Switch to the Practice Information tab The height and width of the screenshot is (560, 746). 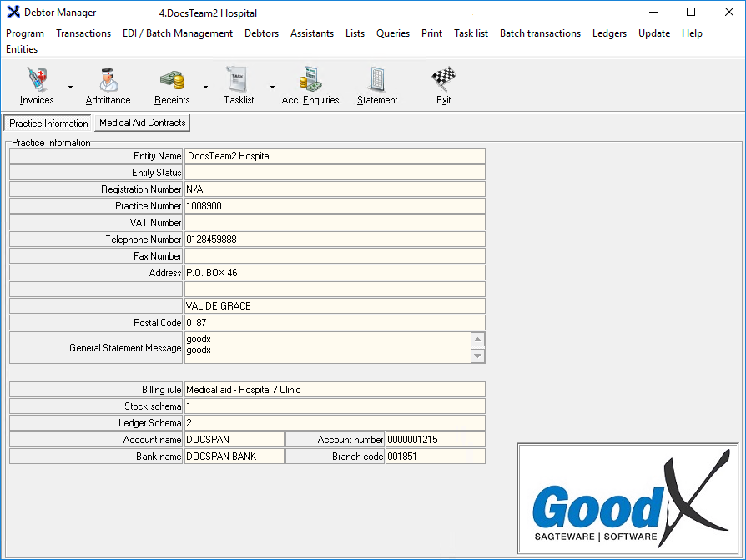click(x=48, y=124)
